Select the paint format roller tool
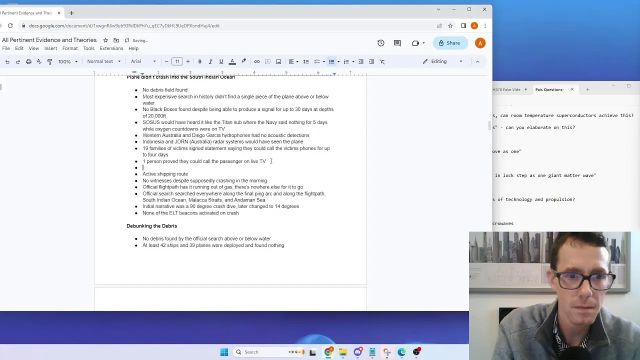The height and width of the screenshot is (360, 640). 49,62
